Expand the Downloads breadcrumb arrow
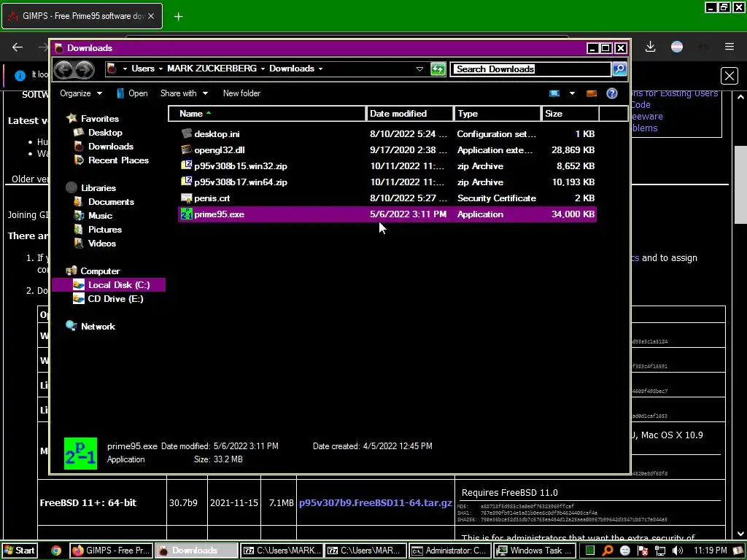Screen dimensions: 747x560 click(321, 69)
